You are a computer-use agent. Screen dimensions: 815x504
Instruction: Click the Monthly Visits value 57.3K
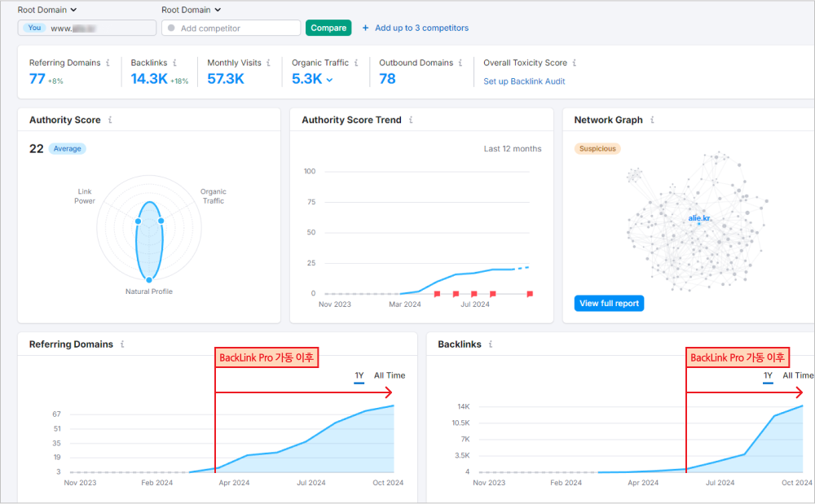[226, 79]
